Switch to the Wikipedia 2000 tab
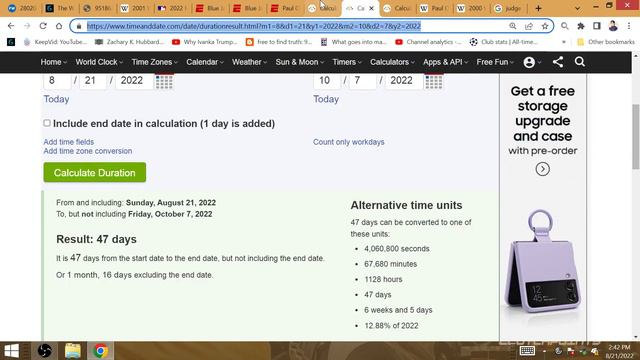 (471, 8)
